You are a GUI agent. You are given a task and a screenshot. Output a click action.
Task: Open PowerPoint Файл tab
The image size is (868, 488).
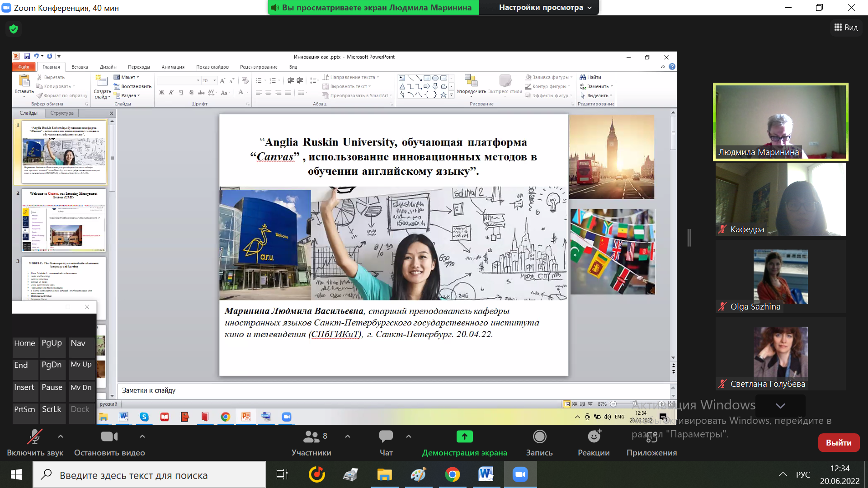(x=24, y=67)
